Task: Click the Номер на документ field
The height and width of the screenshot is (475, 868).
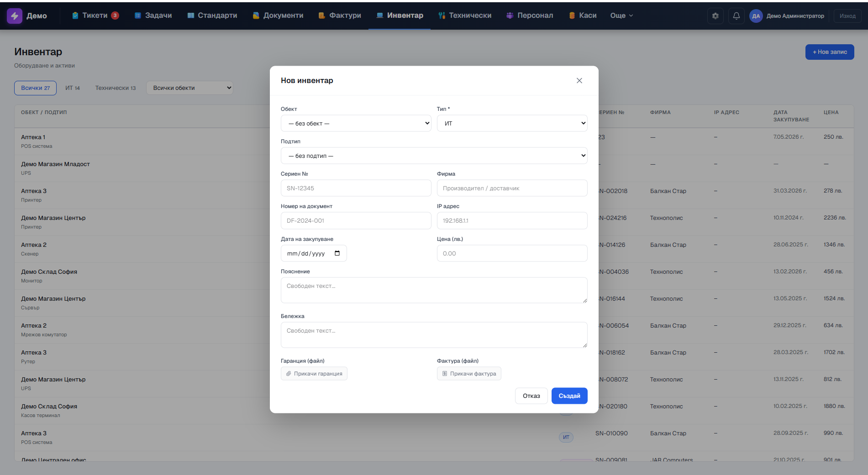Action: [356, 220]
